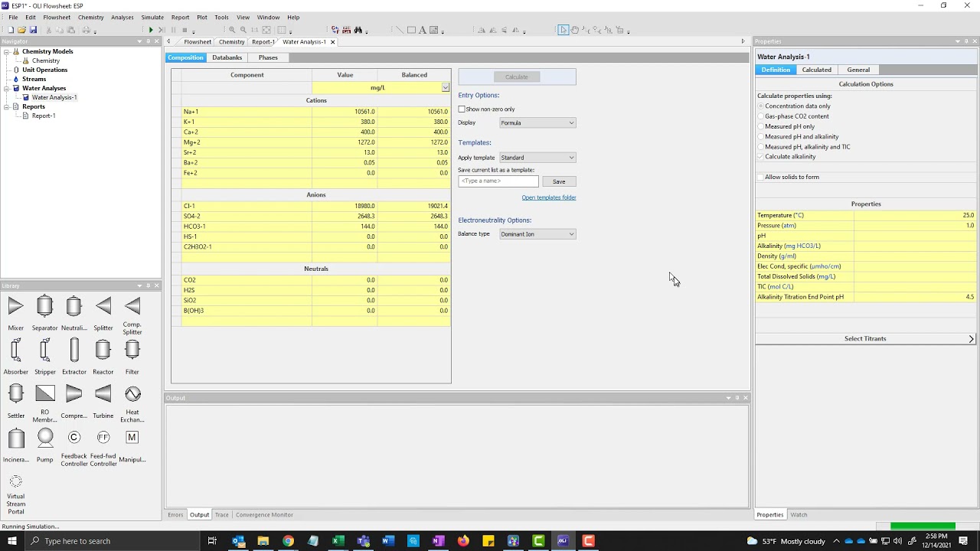
Task: Open the mg/L units dropdown
Action: 445,88
